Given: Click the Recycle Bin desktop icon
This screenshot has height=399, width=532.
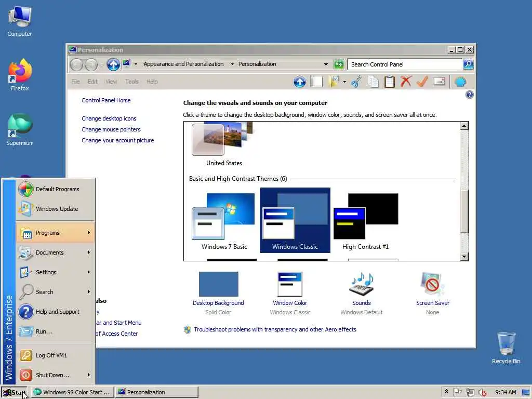Looking at the screenshot, I should [x=506, y=348].
